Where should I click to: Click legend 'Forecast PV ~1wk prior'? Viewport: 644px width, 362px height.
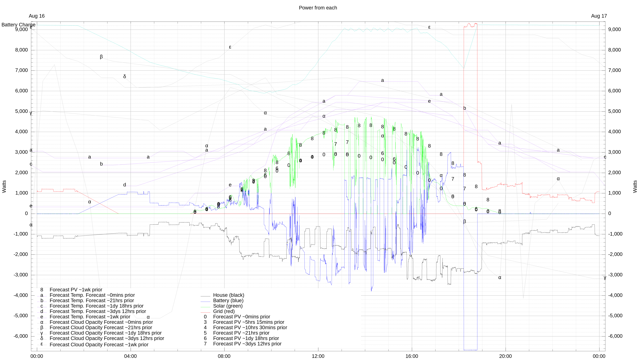point(76,290)
